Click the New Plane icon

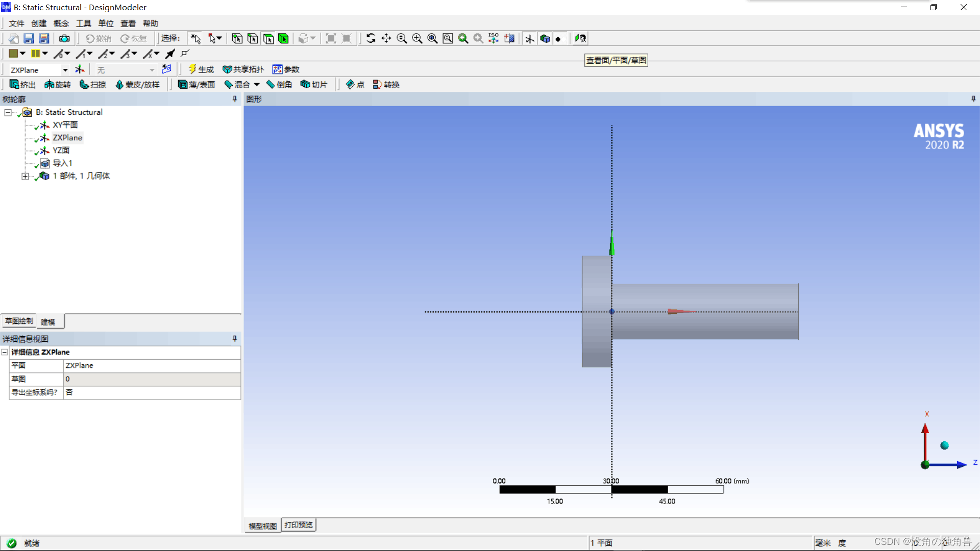[x=80, y=69]
